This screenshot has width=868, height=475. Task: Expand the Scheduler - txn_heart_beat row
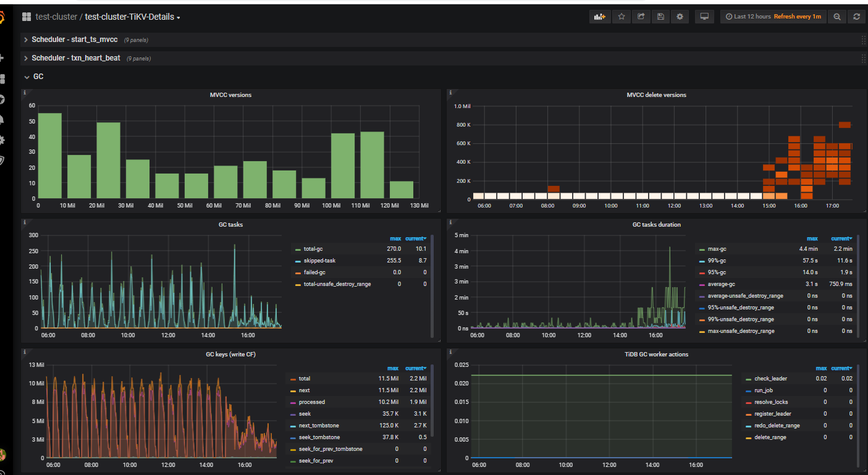pos(75,58)
